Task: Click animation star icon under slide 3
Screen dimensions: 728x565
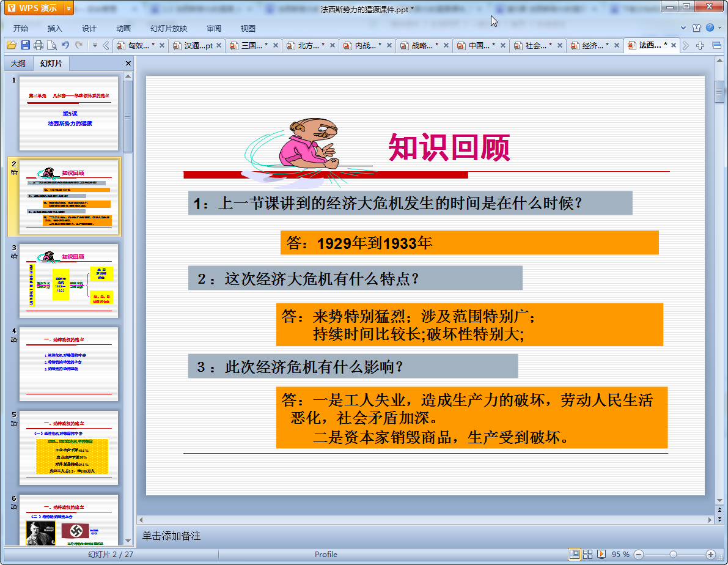Action: 14,256
